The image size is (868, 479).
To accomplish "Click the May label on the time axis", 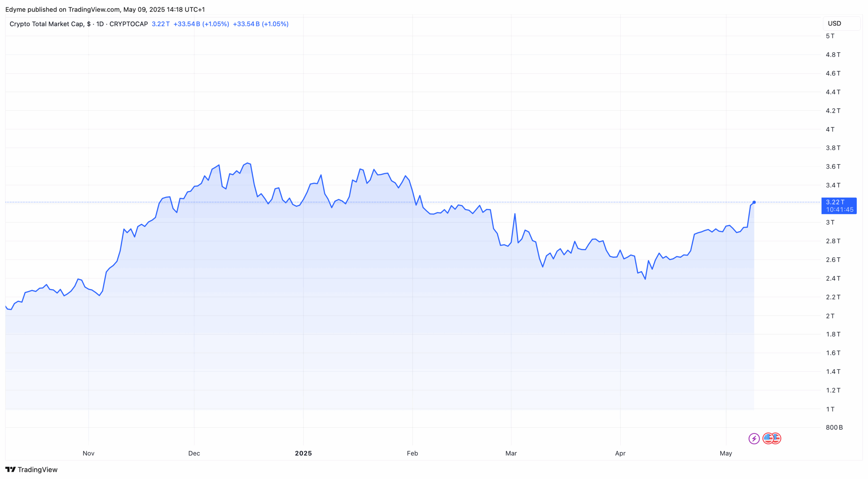I will point(726,453).
